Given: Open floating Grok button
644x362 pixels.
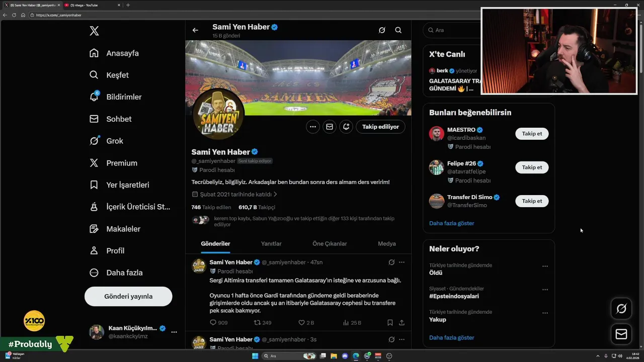Looking at the screenshot, I should [x=621, y=309].
